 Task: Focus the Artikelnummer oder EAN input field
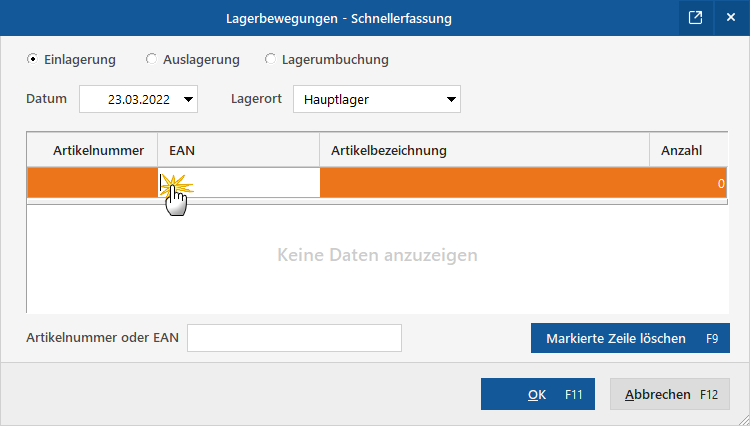click(294, 338)
